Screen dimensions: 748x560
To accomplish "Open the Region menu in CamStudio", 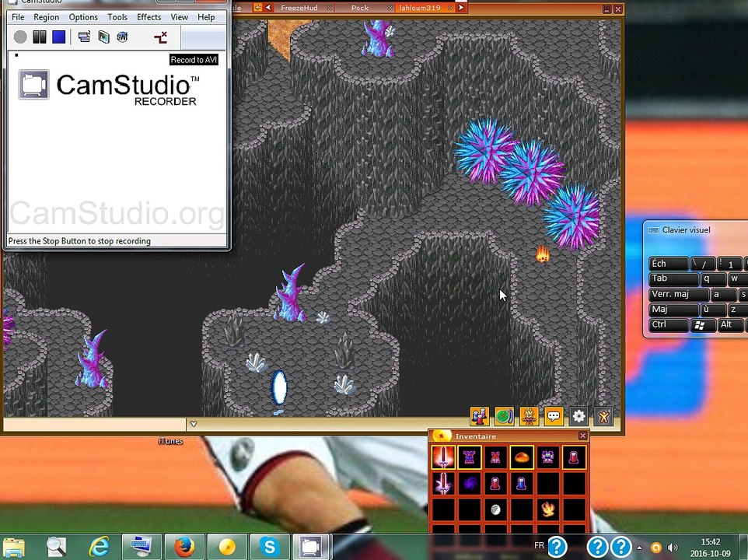I will click(47, 17).
